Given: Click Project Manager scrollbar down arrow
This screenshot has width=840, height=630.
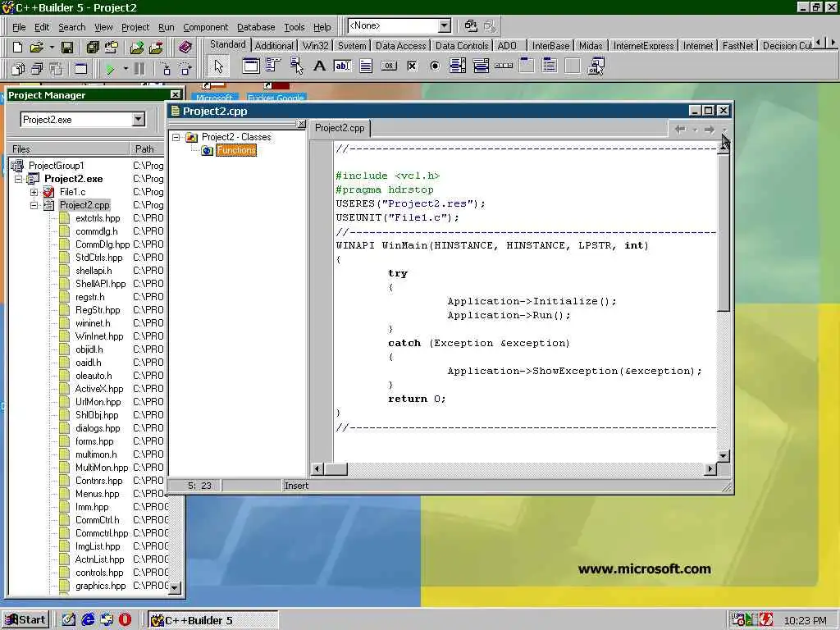Looking at the screenshot, I should (x=176, y=587).
